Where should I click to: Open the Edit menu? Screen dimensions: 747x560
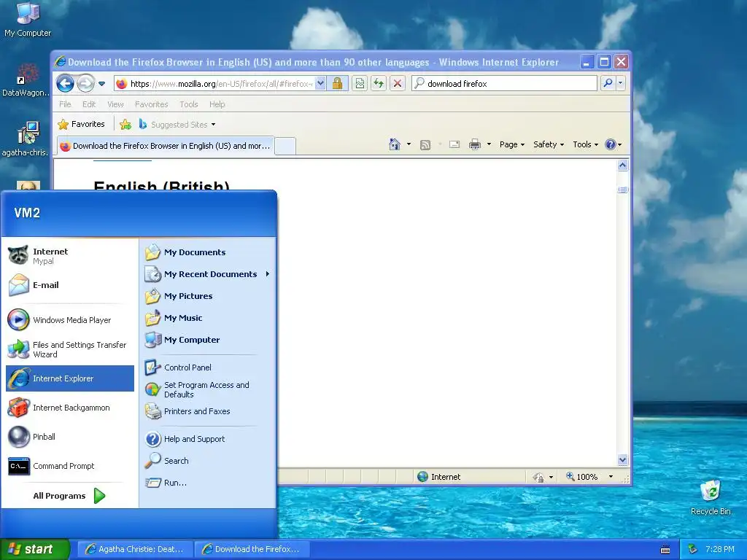(x=89, y=104)
